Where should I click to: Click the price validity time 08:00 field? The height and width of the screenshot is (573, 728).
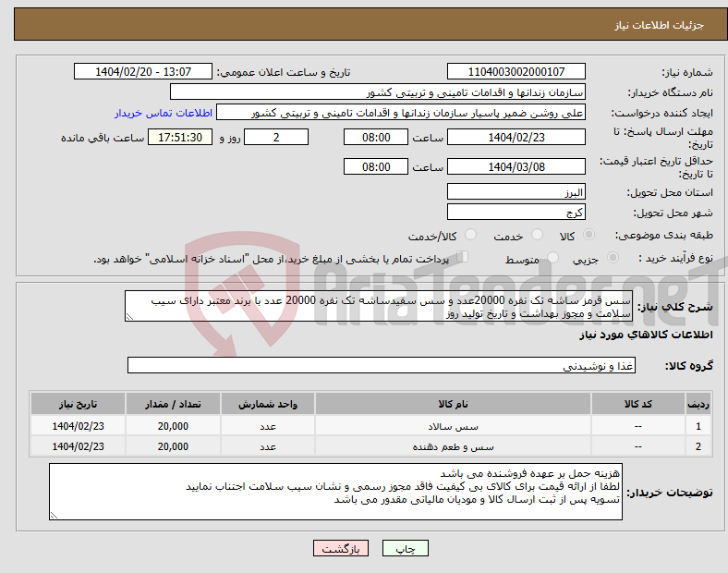tap(376, 166)
